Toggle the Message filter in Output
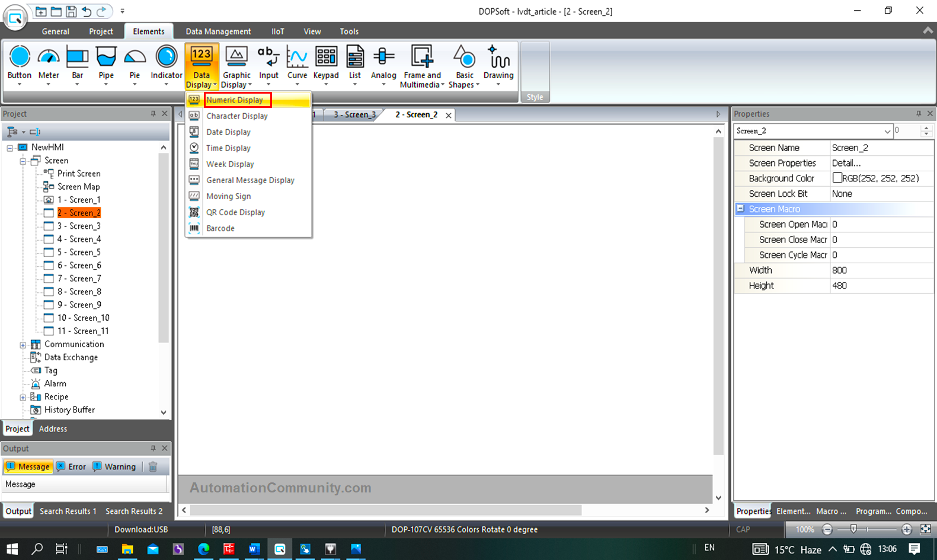Image resolution: width=937 pixels, height=560 pixels. [28, 466]
